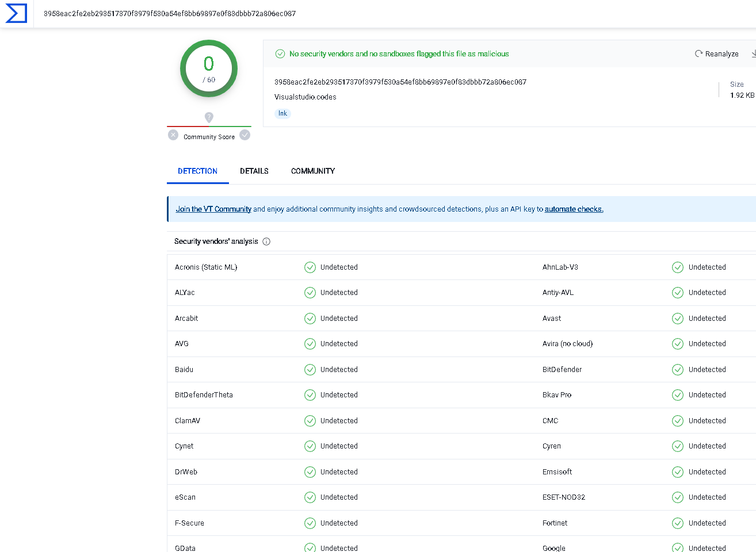Click the check icon in the Acronis (Static ML) row

(x=310, y=267)
